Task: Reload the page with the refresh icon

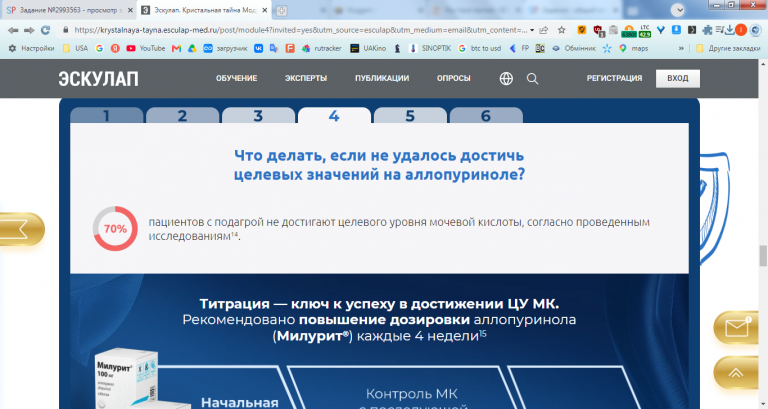Action: pos(46,30)
